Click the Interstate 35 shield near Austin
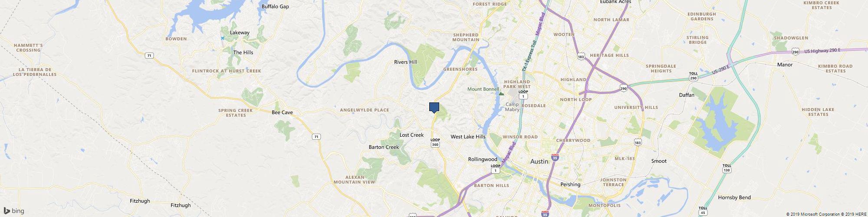868x217 pixels. [555, 157]
